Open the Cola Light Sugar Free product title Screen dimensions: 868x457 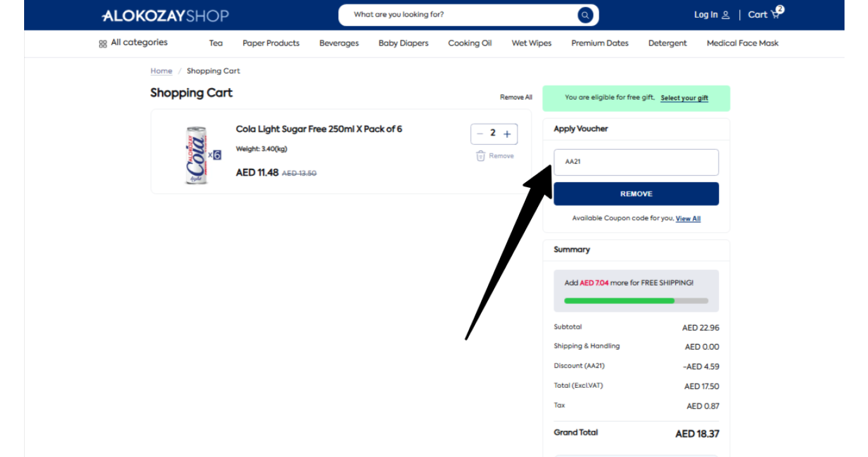[x=319, y=129]
